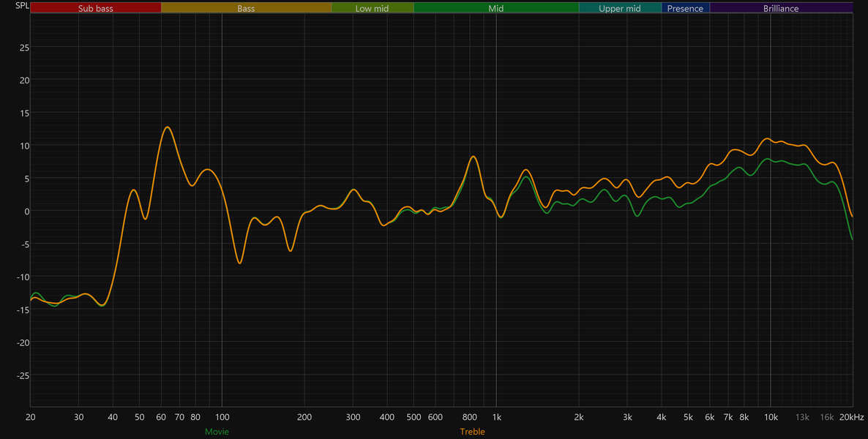Click the 25 dB SPL axis value
Viewport: 868px width, 439px height.
tap(24, 47)
